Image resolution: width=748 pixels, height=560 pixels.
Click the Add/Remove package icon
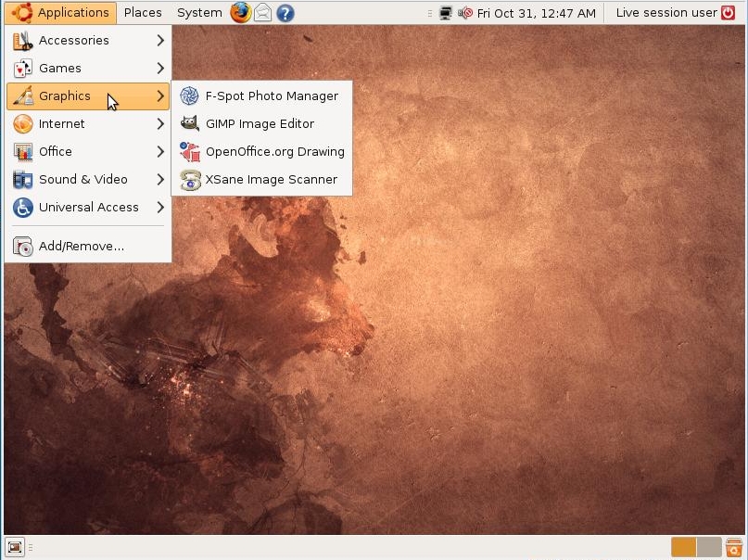[x=22, y=246]
